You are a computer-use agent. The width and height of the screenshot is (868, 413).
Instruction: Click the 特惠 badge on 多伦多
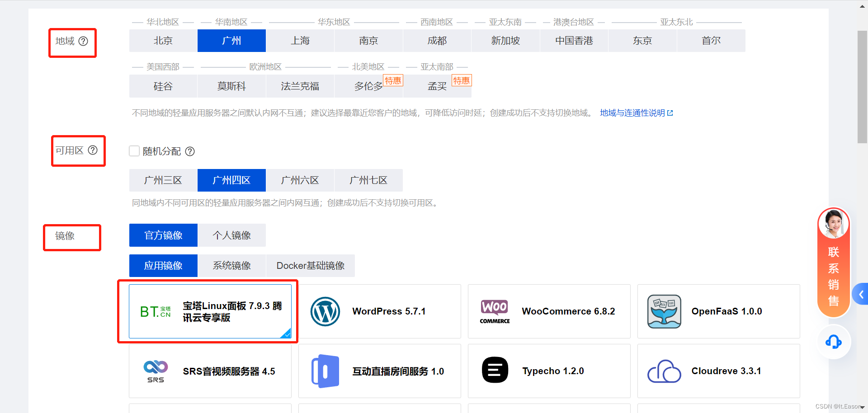pyautogui.click(x=393, y=80)
